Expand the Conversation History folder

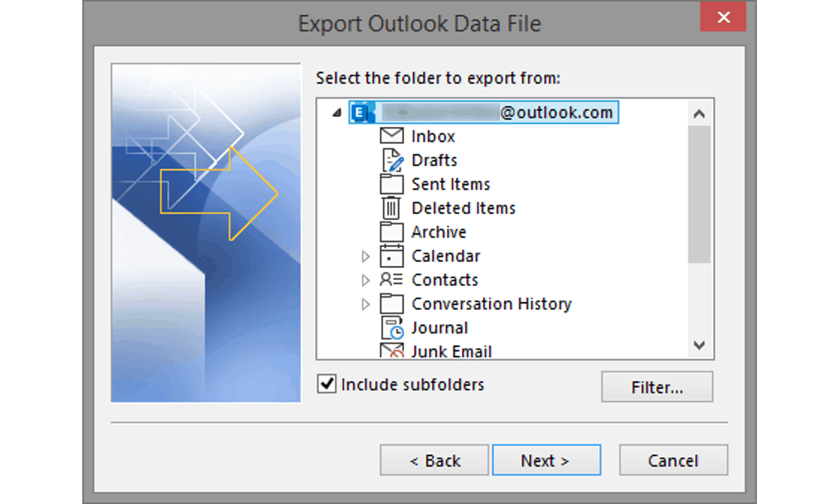tap(365, 304)
